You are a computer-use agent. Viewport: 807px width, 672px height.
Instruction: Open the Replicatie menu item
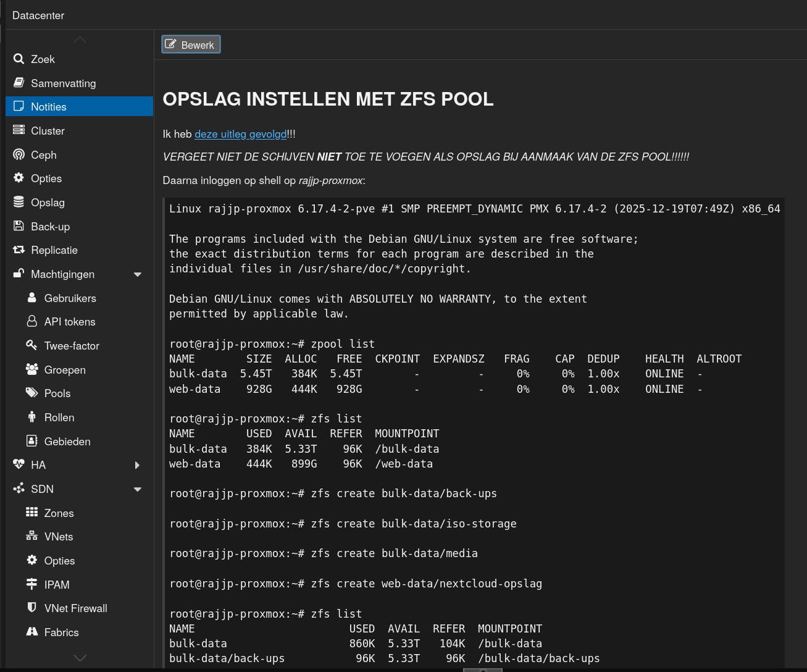[79, 250]
